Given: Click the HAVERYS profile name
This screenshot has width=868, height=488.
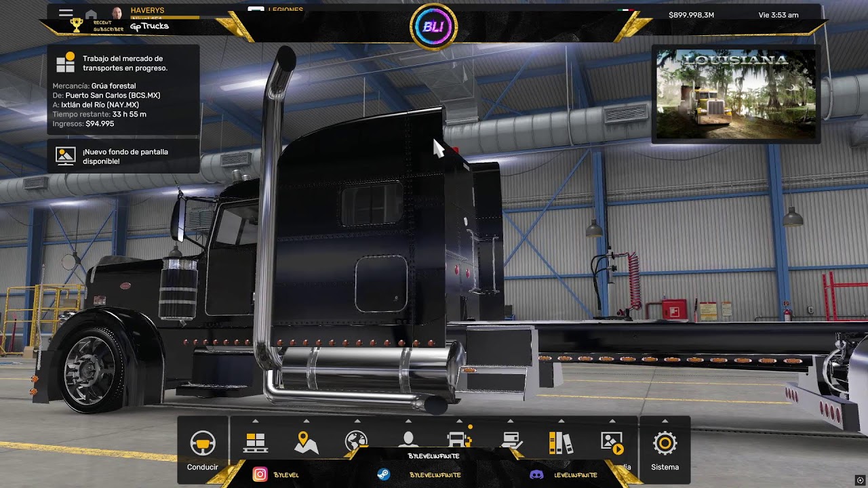Looking at the screenshot, I should (x=147, y=11).
